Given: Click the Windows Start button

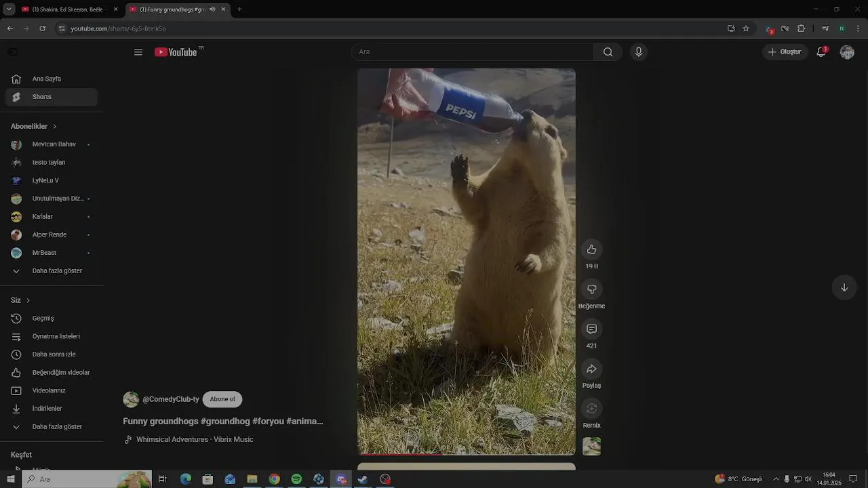Looking at the screenshot, I should pyautogui.click(x=10, y=479).
